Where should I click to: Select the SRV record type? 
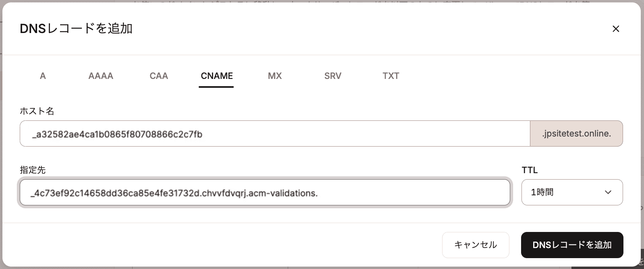click(332, 76)
